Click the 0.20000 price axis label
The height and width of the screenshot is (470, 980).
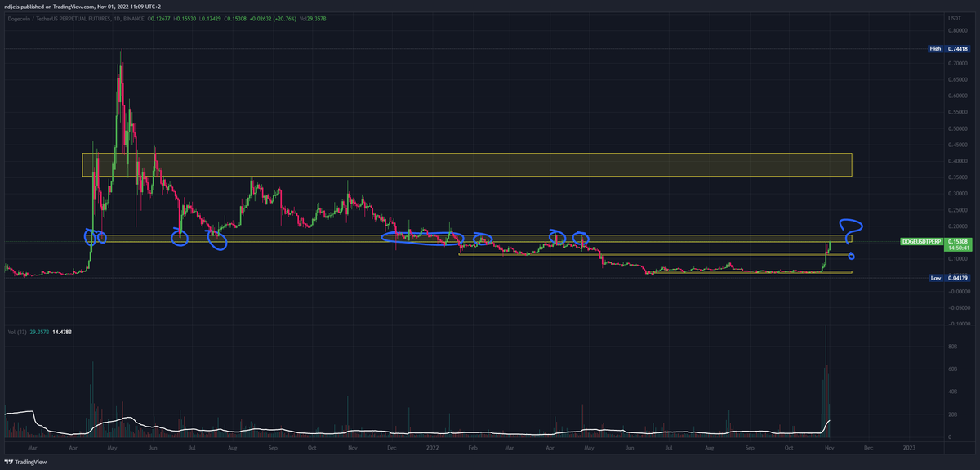point(957,226)
